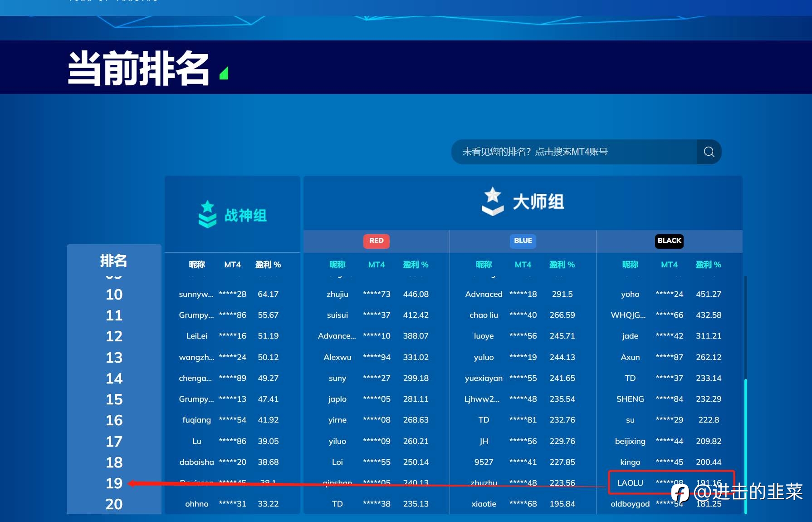Click the 昵称 header under RED
This screenshot has height=522, width=812.
coord(338,265)
